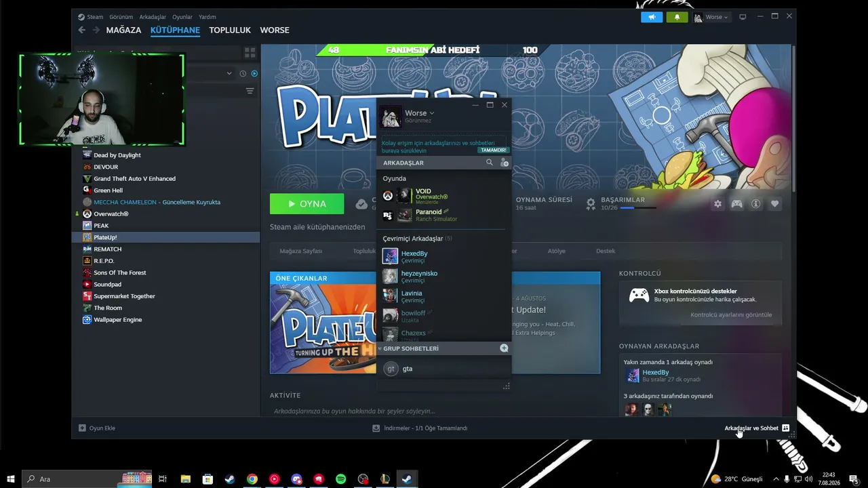This screenshot has width=868, height=488.
Task: Open chat with HexedBy in friends list
Action: point(444,256)
